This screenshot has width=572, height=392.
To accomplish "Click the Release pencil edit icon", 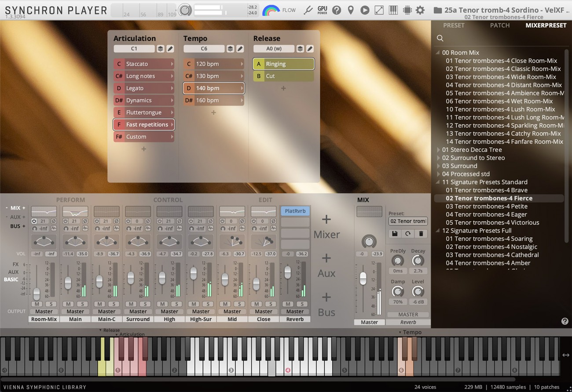I will pos(310,49).
